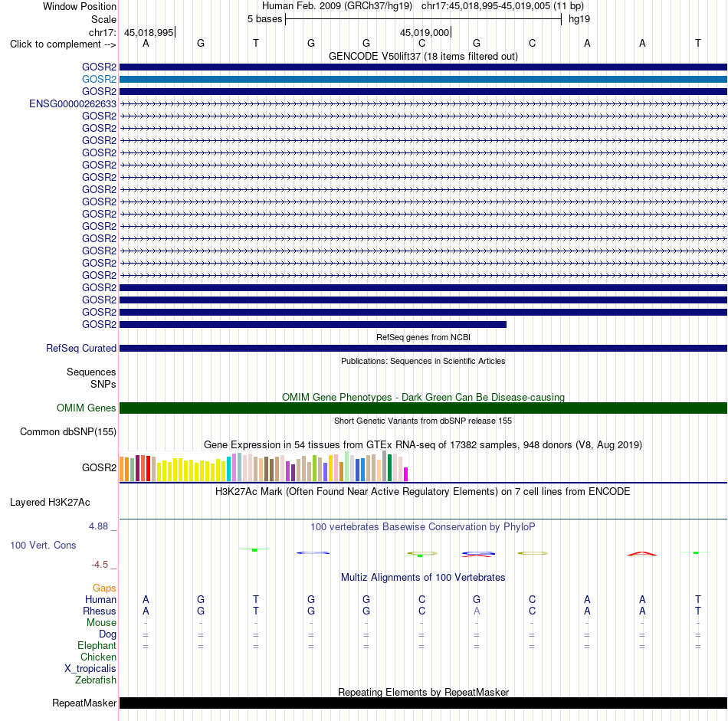Click the greyed 'A' mismatch in Rhesus row
Image resolution: width=728 pixels, height=721 pixels.
point(477,611)
